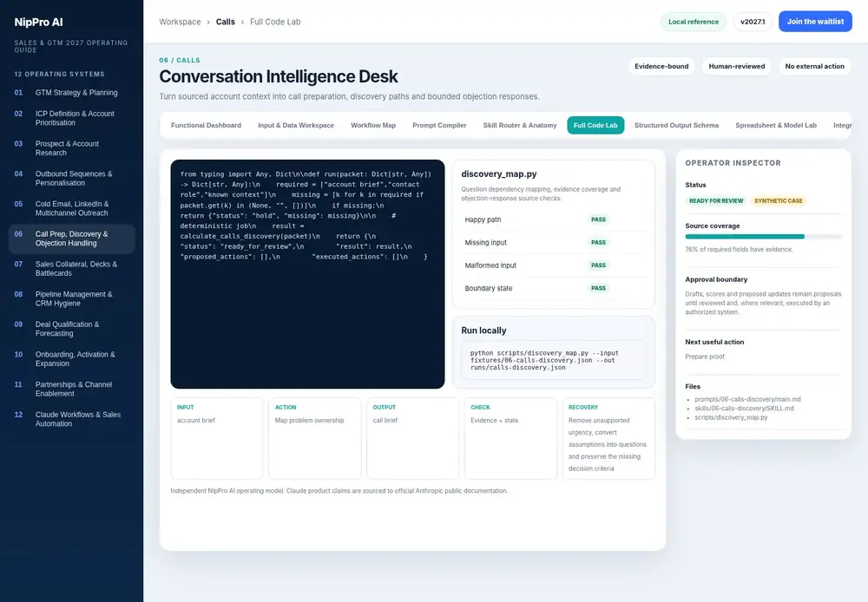Go to Prospect & Account Research

[71, 147]
